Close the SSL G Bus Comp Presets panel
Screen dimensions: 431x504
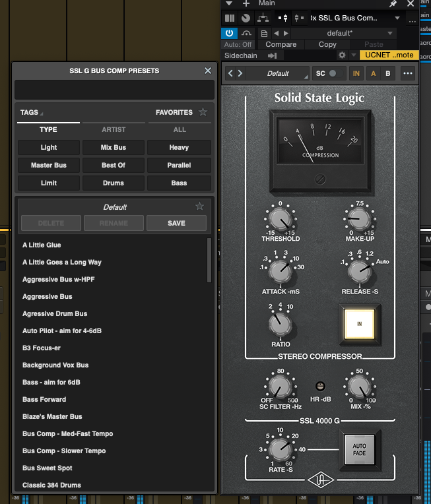tap(208, 71)
